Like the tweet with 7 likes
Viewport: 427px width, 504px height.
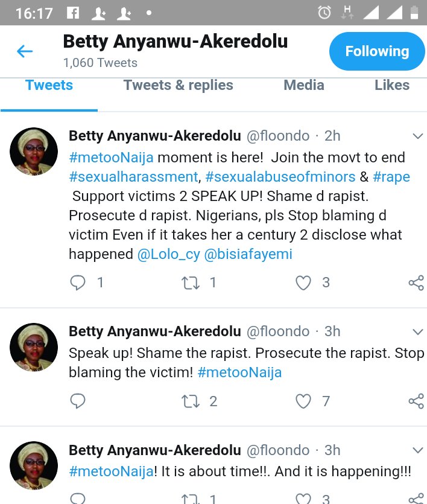(x=303, y=401)
